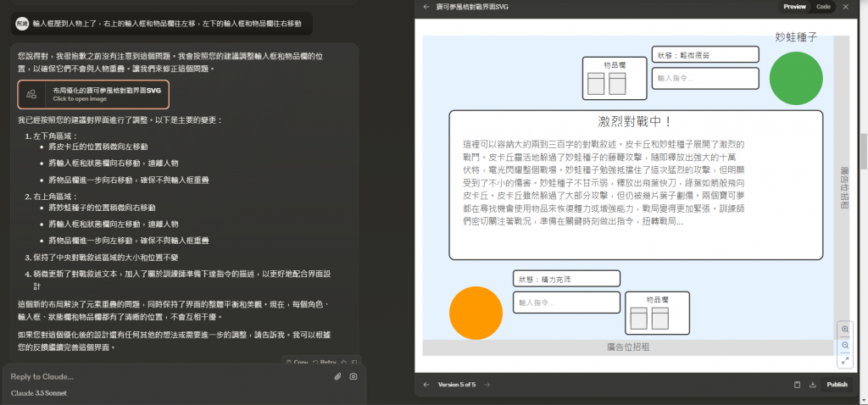Click the orange Pikachu circle
Screen dimensions: 868x405
point(476,313)
